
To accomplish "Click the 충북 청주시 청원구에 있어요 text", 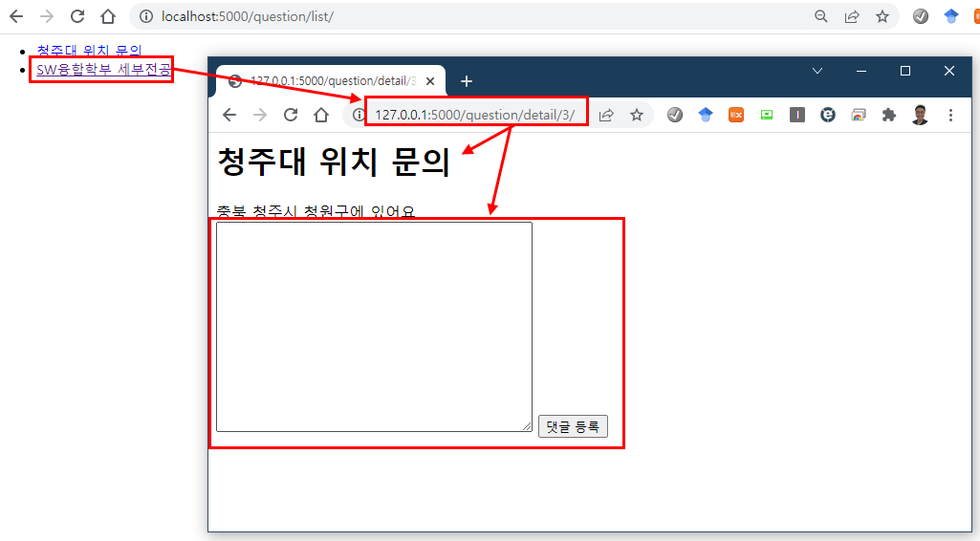I will pos(316,211).
